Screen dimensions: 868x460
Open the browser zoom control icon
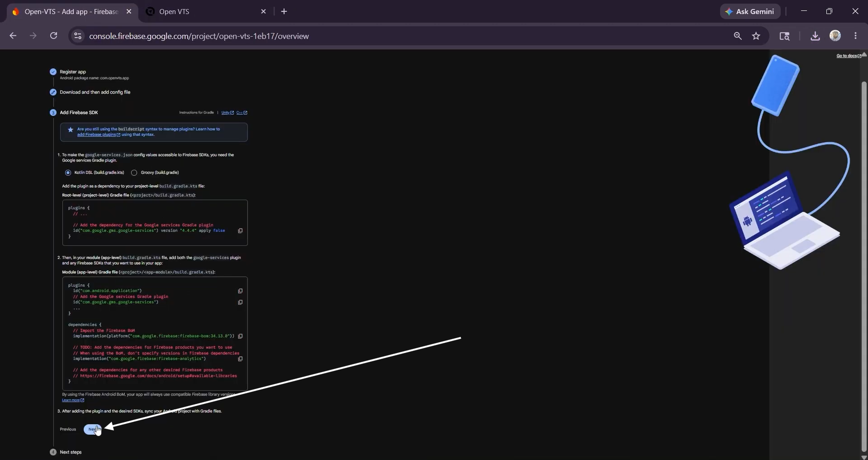tap(738, 36)
